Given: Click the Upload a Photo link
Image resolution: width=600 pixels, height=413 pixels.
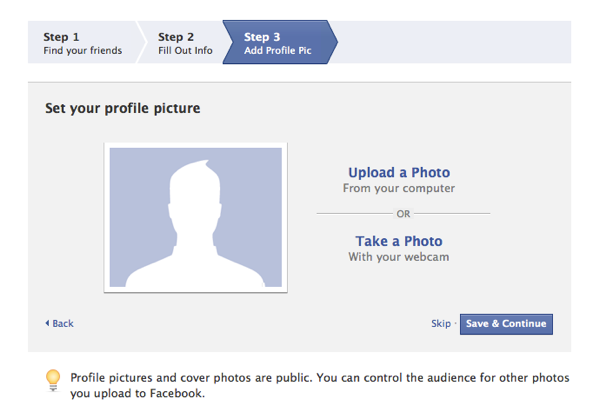Looking at the screenshot, I should (399, 173).
